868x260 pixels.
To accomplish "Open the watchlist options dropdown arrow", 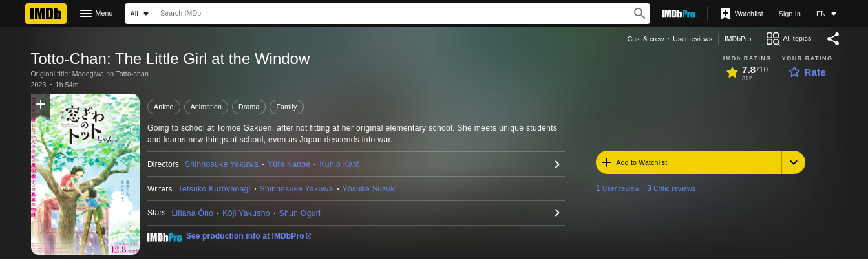I will click(x=794, y=162).
